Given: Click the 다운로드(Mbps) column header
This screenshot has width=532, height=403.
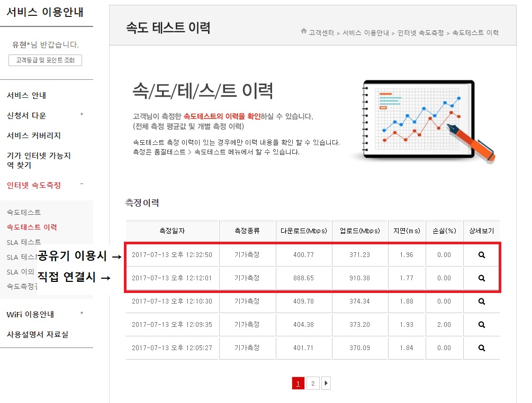Looking at the screenshot, I should point(304,231).
